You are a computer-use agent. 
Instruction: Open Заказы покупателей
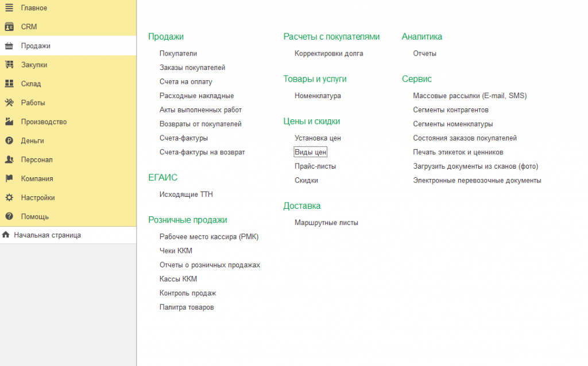[192, 68]
